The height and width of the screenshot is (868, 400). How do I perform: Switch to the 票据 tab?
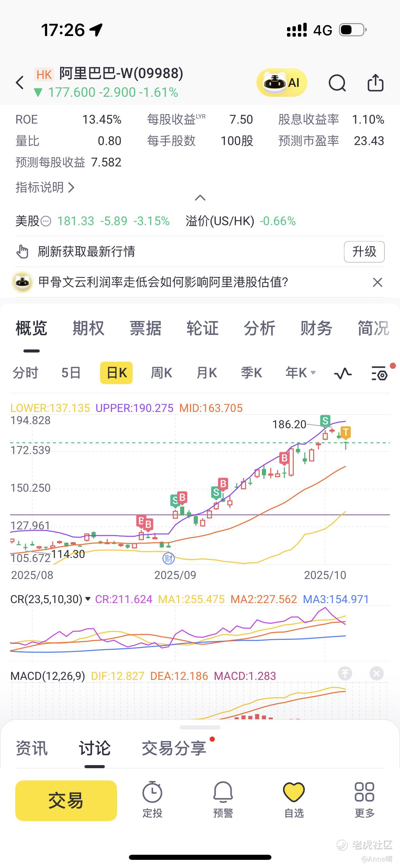[x=145, y=328]
